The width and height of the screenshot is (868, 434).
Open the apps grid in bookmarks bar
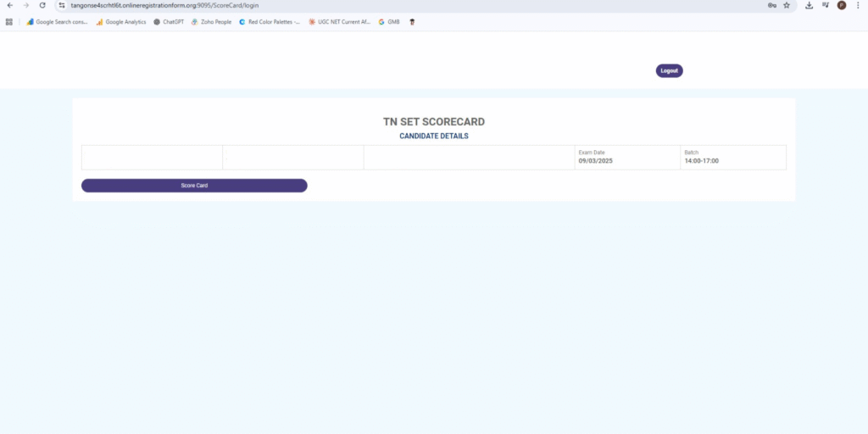tap(9, 22)
